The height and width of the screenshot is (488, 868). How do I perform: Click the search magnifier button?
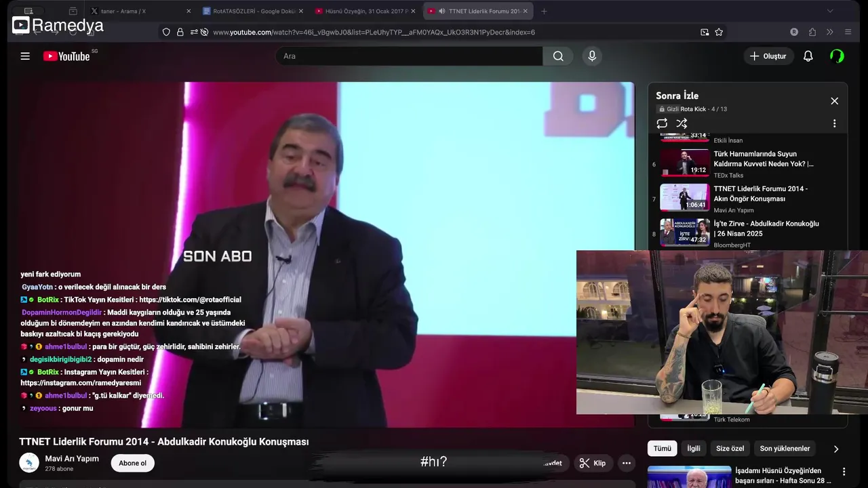pos(558,56)
